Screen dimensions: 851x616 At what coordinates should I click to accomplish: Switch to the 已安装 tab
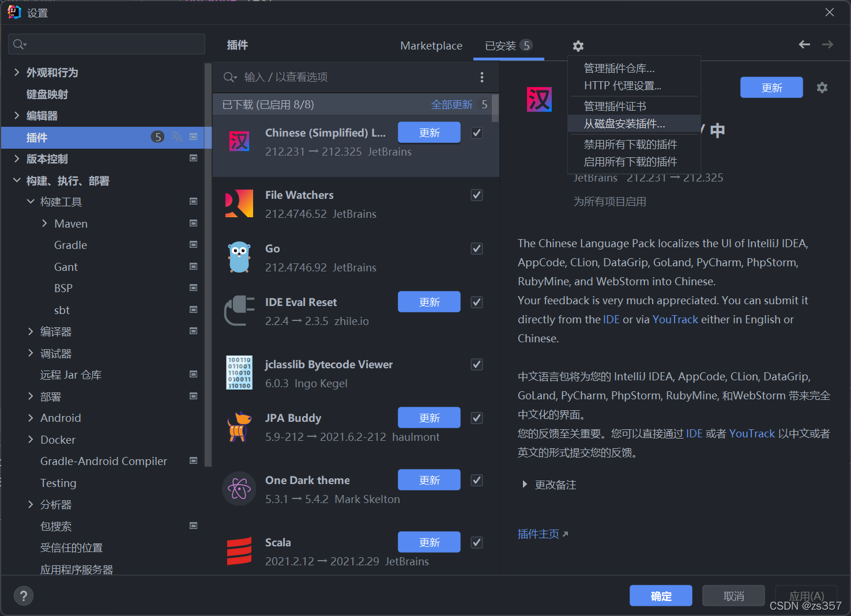tap(509, 46)
